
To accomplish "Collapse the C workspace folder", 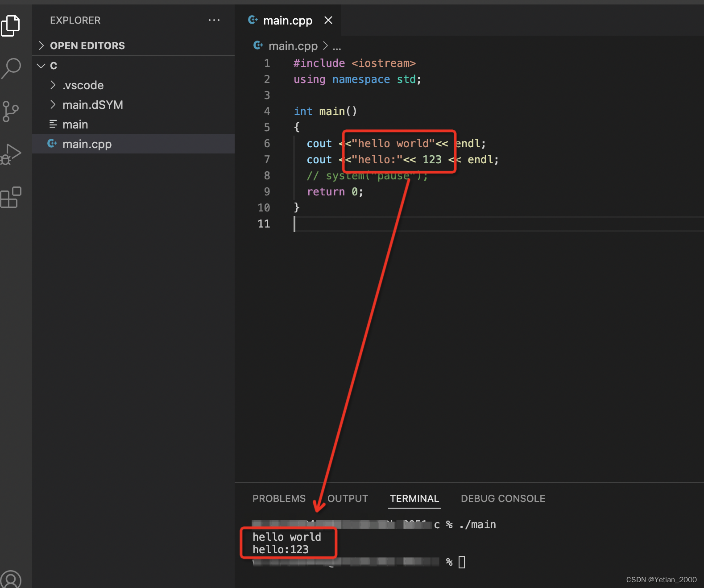I will [x=133, y=66].
